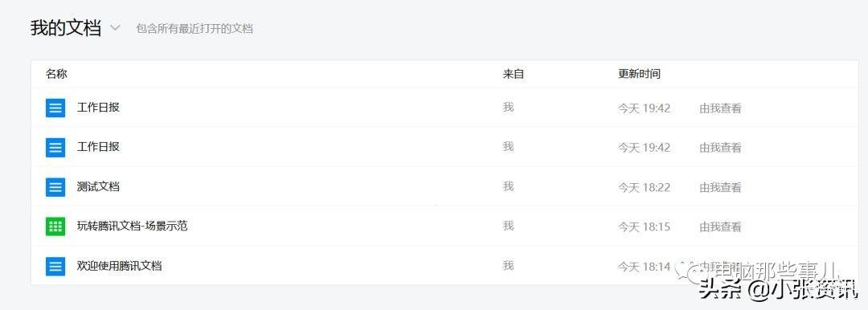Sort by 更新时间 column header
The width and height of the screenshot is (868, 310).
click(x=639, y=74)
